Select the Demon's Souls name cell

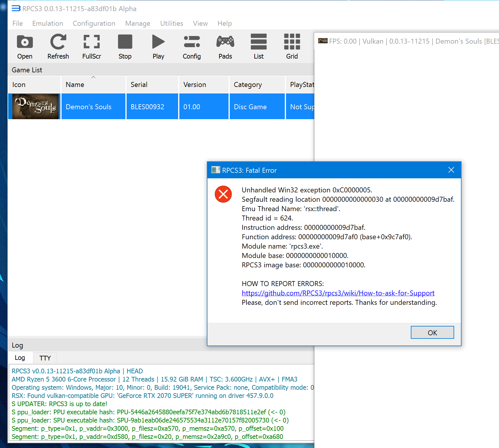click(93, 107)
